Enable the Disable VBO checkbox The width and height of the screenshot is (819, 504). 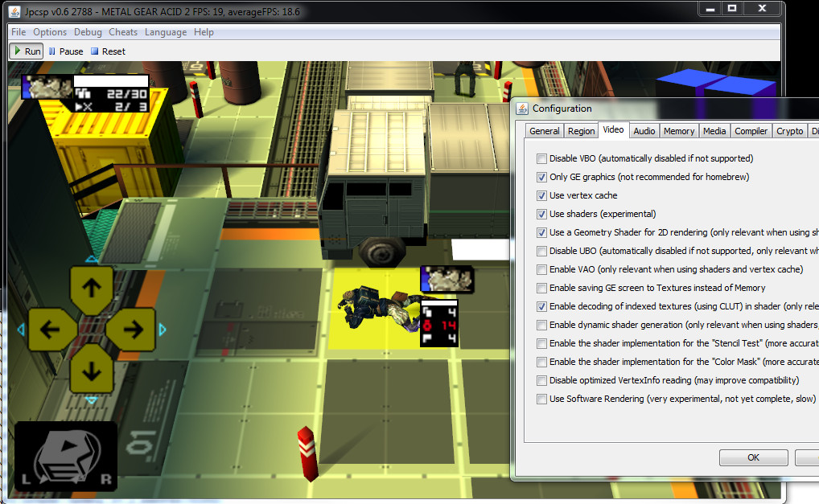[x=541, y=158]
